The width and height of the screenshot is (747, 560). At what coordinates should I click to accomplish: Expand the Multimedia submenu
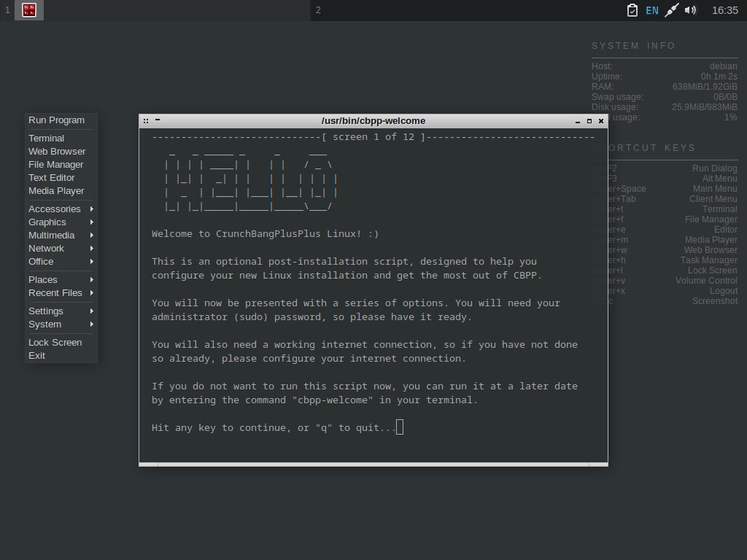point(52,235)
